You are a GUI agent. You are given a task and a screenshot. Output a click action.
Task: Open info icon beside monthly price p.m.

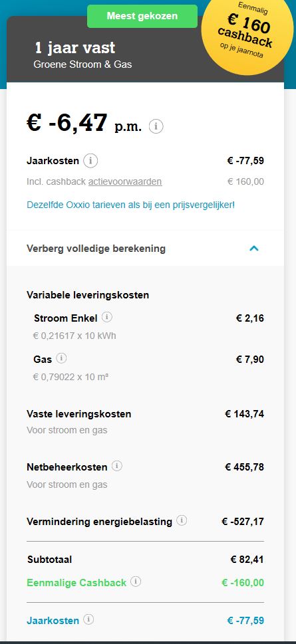[156, 126]
